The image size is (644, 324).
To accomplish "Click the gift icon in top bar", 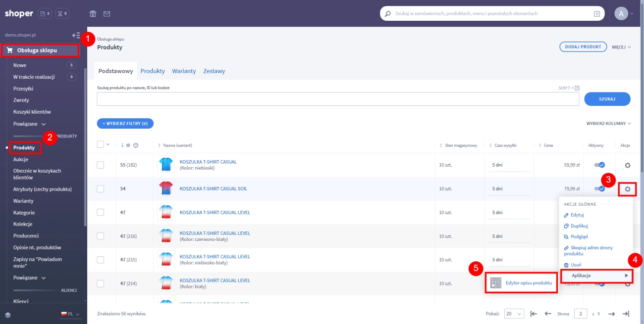I will coord(93,13).
